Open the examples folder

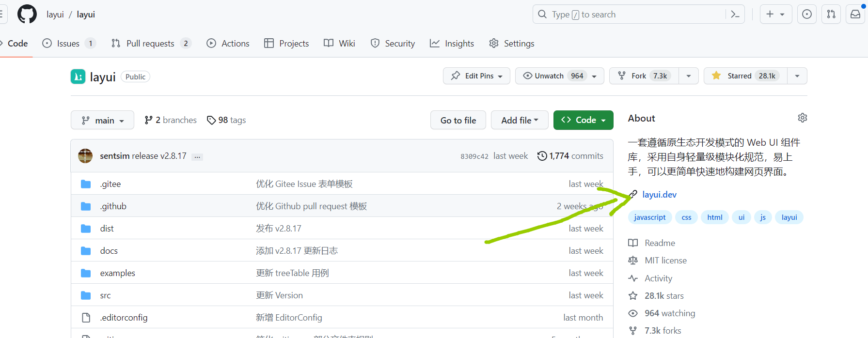pos(118,273)
